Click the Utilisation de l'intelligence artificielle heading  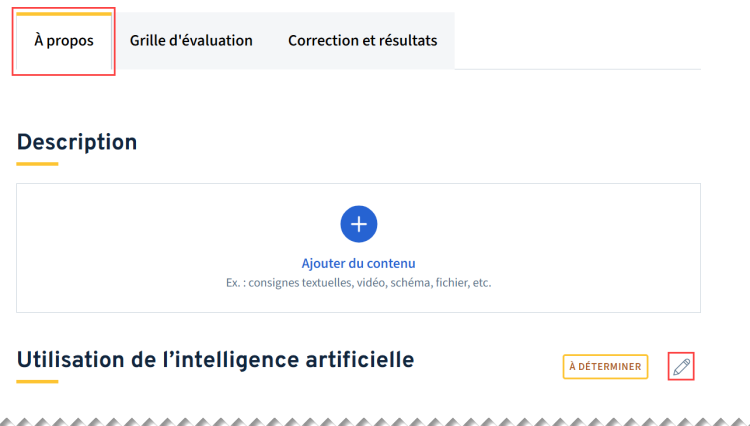(215, 360)
